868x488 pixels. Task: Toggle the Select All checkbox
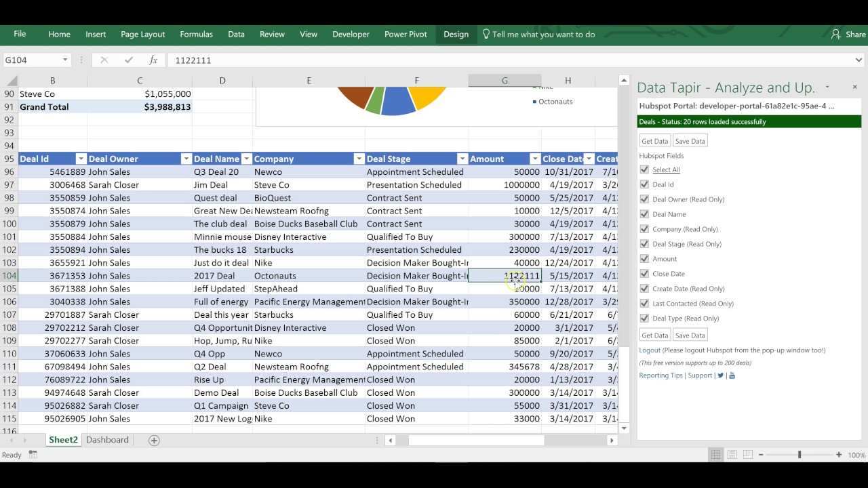pos(644,169)
